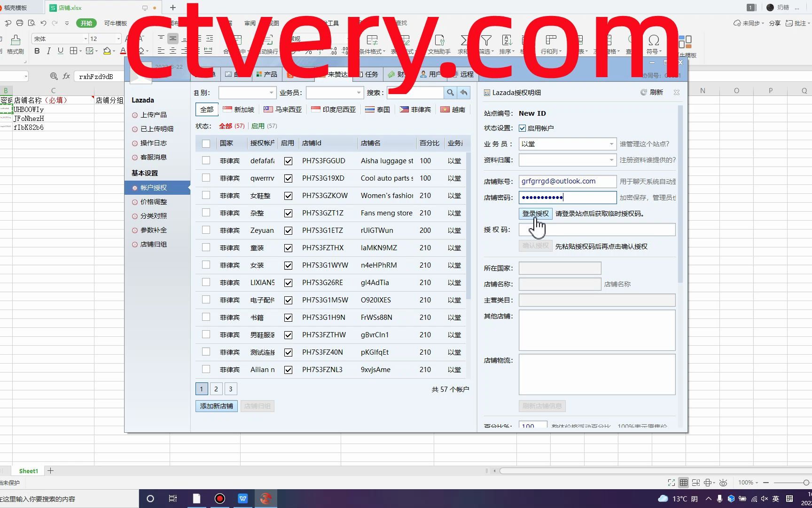Add a new sheet with plus icon

coord(51,471)
